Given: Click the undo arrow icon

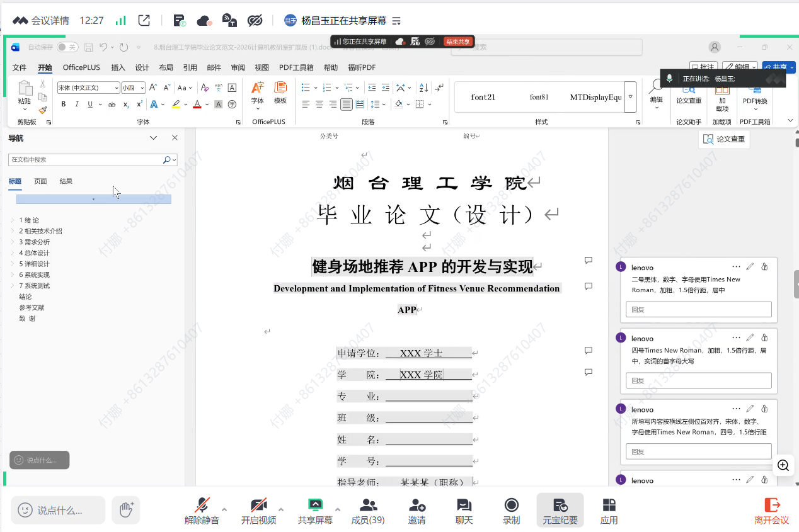Looking at the screenshot, I should pos(103,47).
